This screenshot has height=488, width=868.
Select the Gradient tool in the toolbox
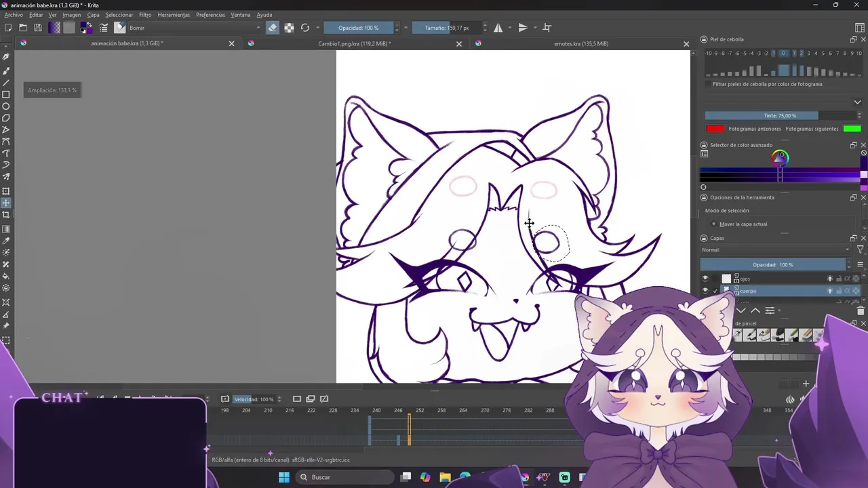6,229
